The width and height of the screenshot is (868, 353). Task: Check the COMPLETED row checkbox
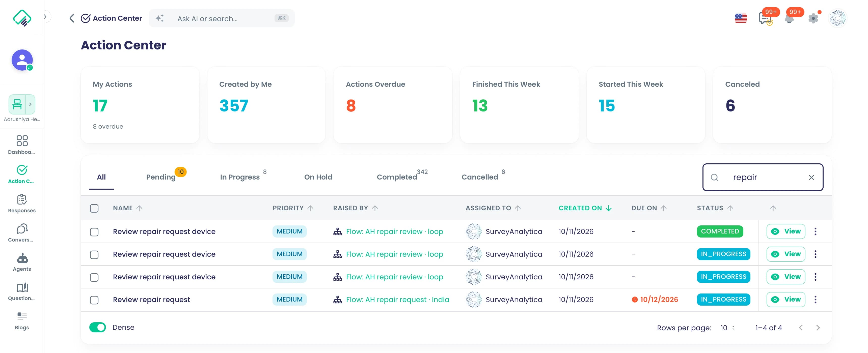point(94,232)
